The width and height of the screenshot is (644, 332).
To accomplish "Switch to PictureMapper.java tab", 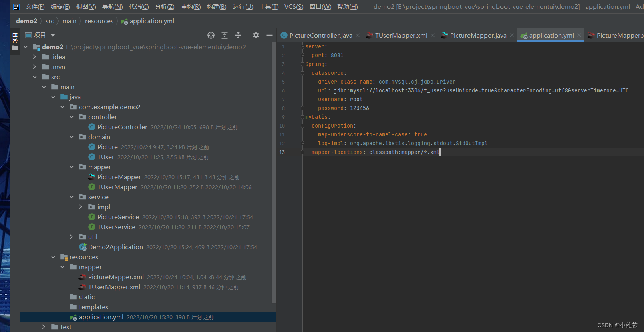I will click(x=478, y=35).
